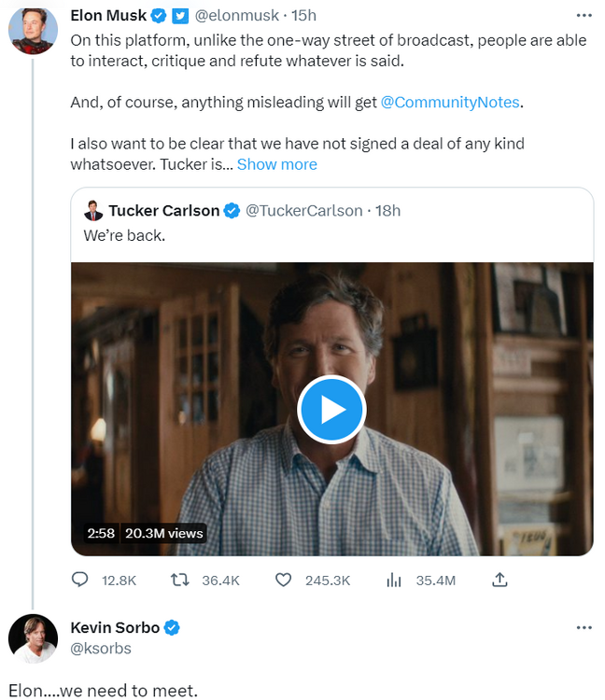Click the share upload icon
Viewport: 605px width, 700px height.
[499, 580]
